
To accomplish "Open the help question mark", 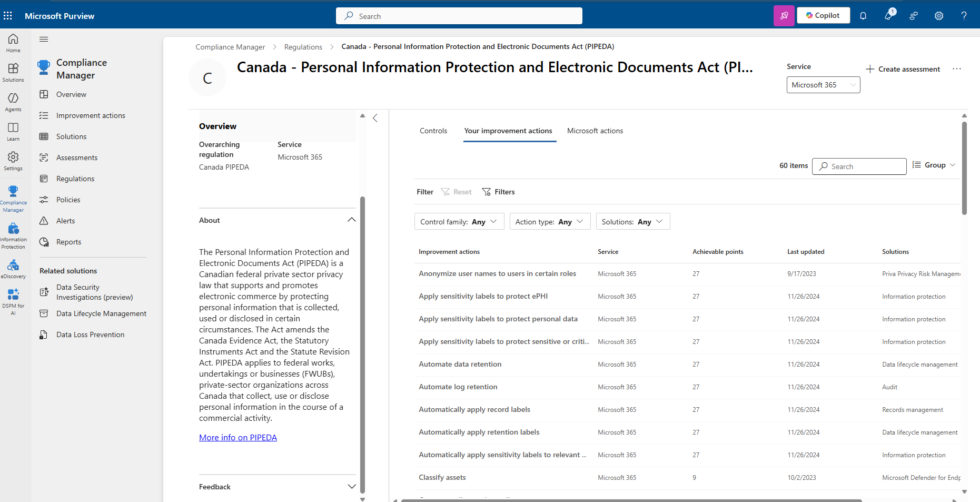I will tap(964, 16).
